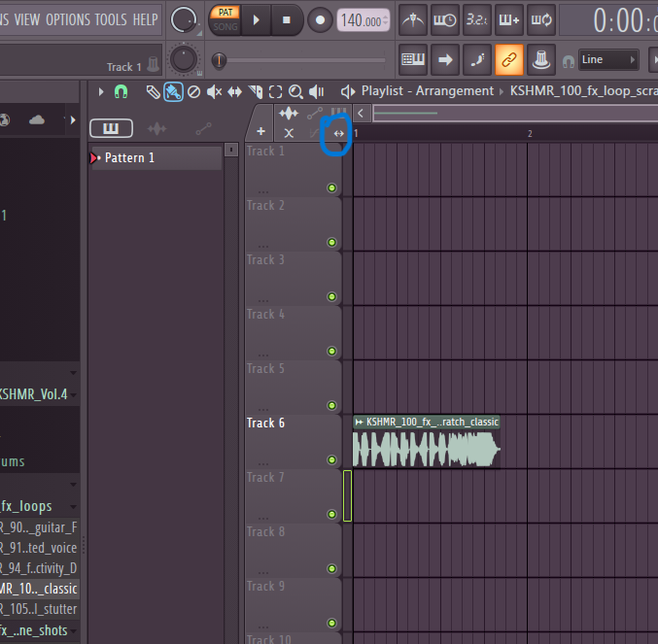Click the browser cloud icon
The width and height of the screenshot is (658, 644).
37,120
